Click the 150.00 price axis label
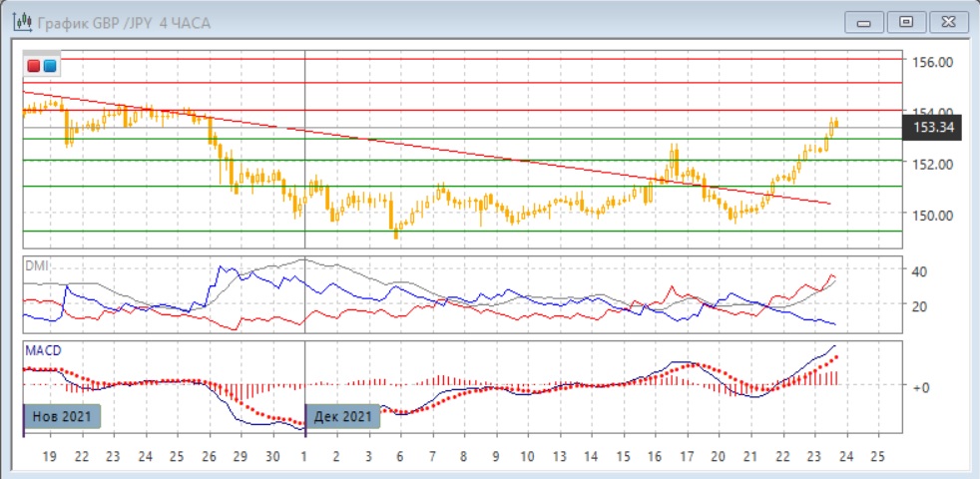Viewport: 980px width, 479px height. 935,214
